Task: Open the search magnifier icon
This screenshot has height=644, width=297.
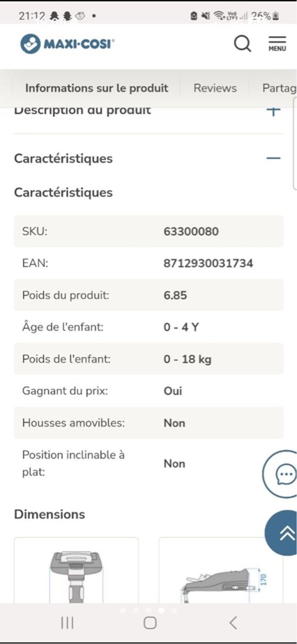Action: point(242,44)
